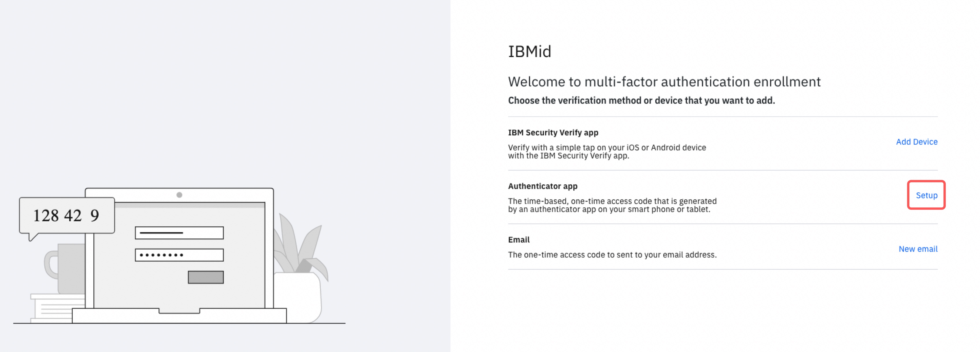The width and height of the screenshot is (980, 352).
Task: Click the laptop webcam dot
Action: coord(179,195)
